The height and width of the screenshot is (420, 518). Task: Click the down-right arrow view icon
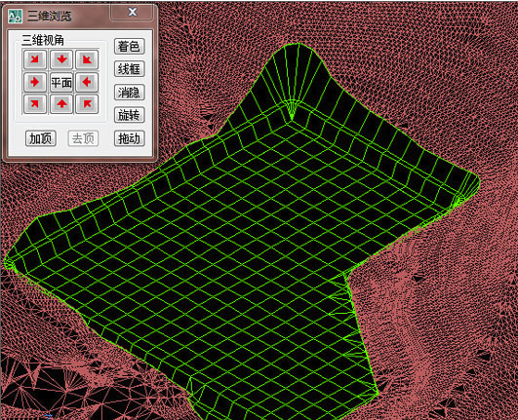coord(35,59)
